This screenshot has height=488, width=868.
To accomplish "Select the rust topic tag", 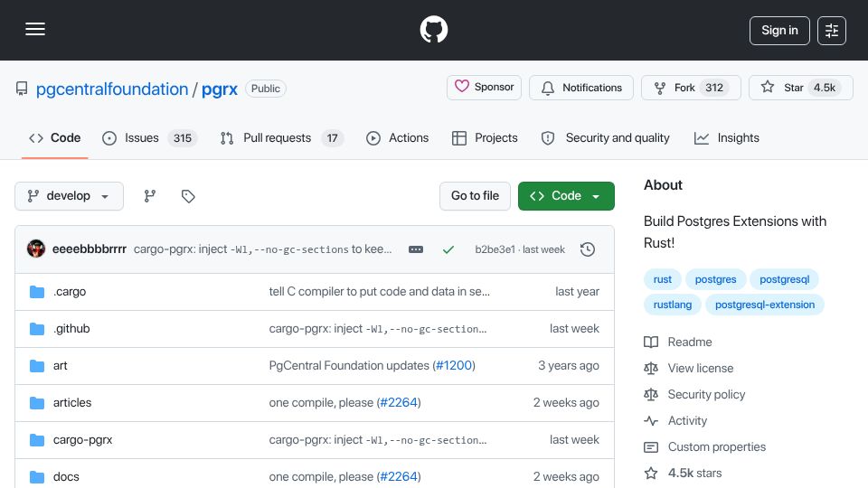I will (x=662, y=279).
